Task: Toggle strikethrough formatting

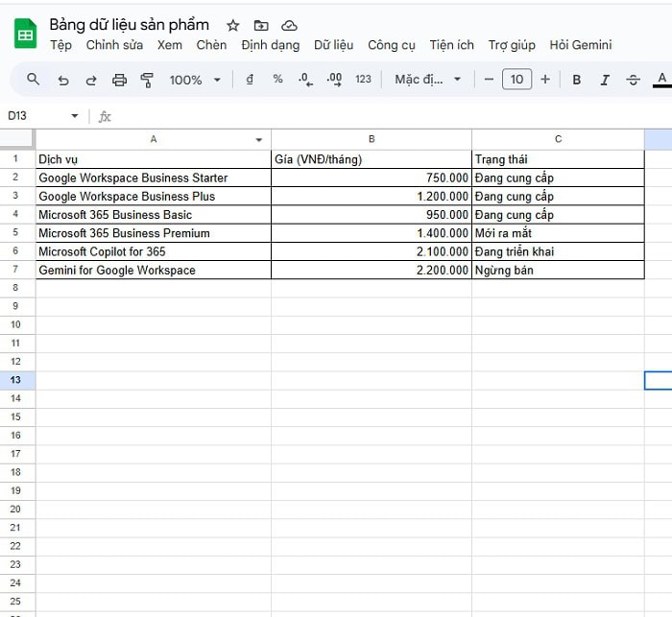Action: [x=633, y=80]
